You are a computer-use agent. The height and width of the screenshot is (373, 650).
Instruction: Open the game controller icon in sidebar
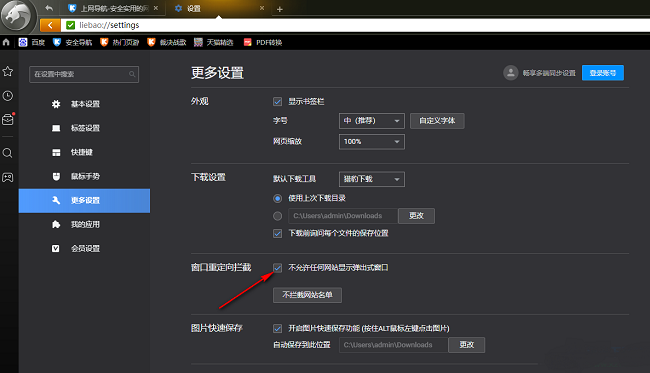point(8,177)
